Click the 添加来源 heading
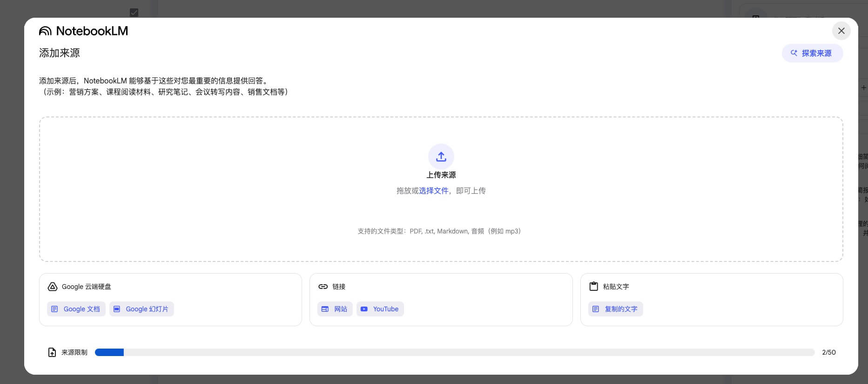 coord(60,53)
